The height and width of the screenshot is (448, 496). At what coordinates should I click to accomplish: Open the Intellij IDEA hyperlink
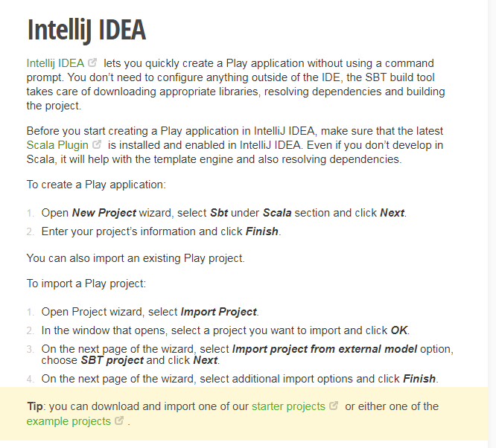(55, 63)
